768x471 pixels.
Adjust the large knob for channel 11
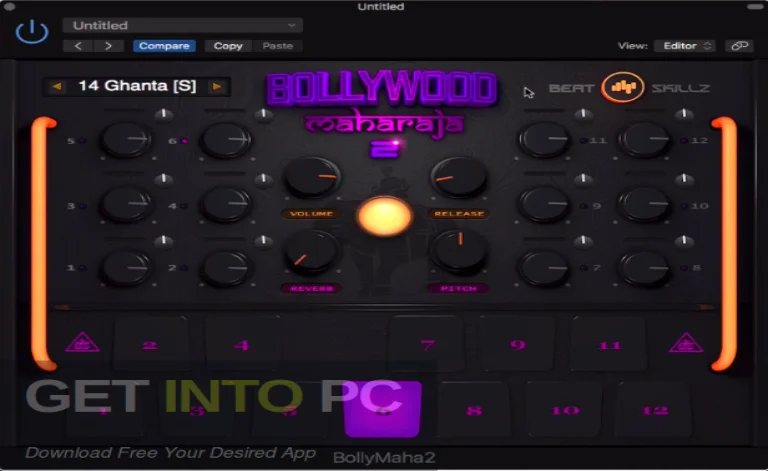[545, 140]
